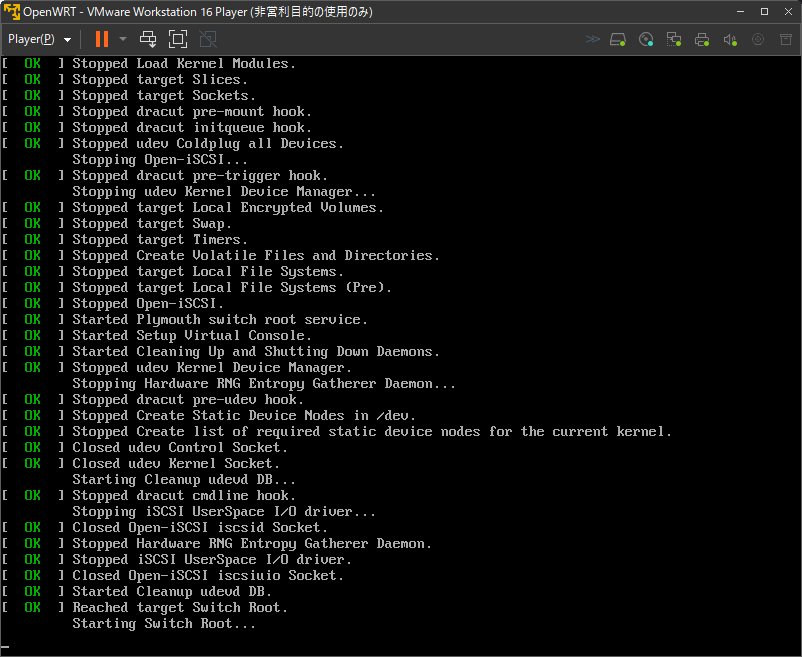Image resolution: width=802 pixels, height=657 pixels.
Task: Click the 'Starting Switch Root...' console line
Action: (x=164, y=624)
